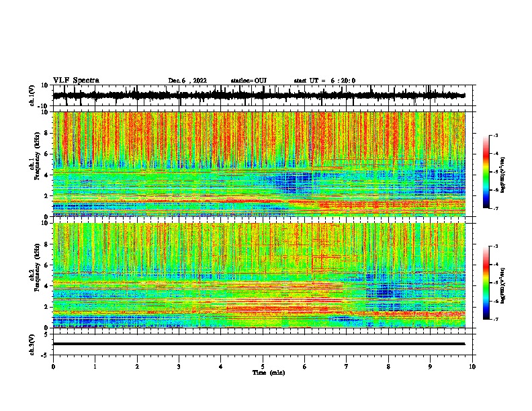This screenshot has height=411, width=532.
Task: Click the time axis tick label "5"
Action: point(263,366)
